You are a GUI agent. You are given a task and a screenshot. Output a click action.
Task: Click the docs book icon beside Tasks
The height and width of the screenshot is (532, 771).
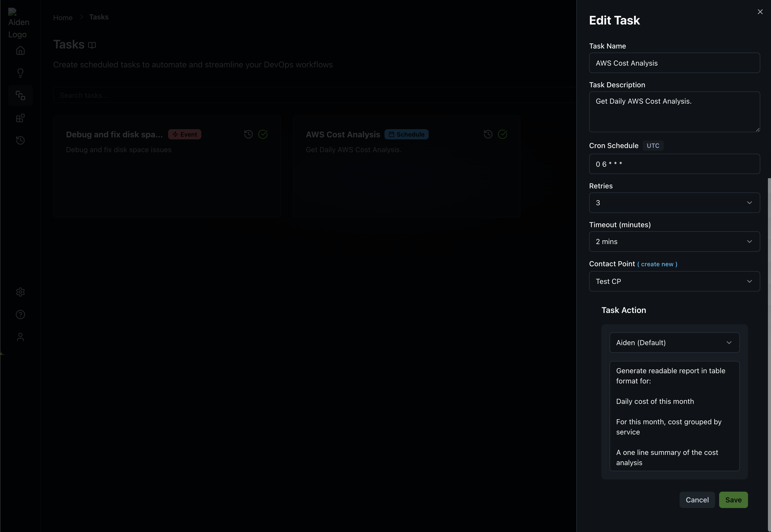point(92,45)
